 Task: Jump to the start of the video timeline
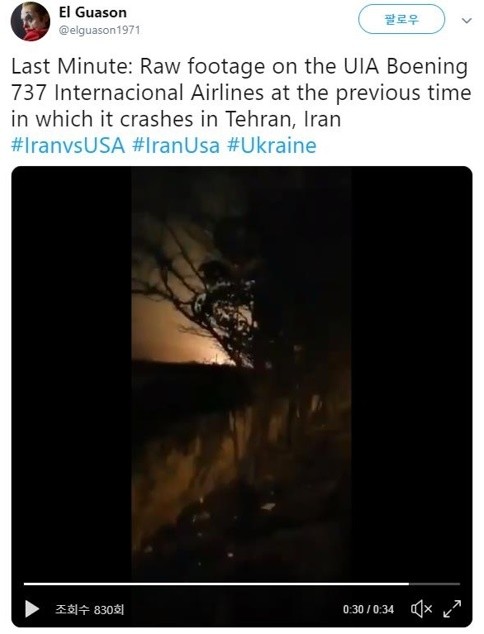(25, 584)
